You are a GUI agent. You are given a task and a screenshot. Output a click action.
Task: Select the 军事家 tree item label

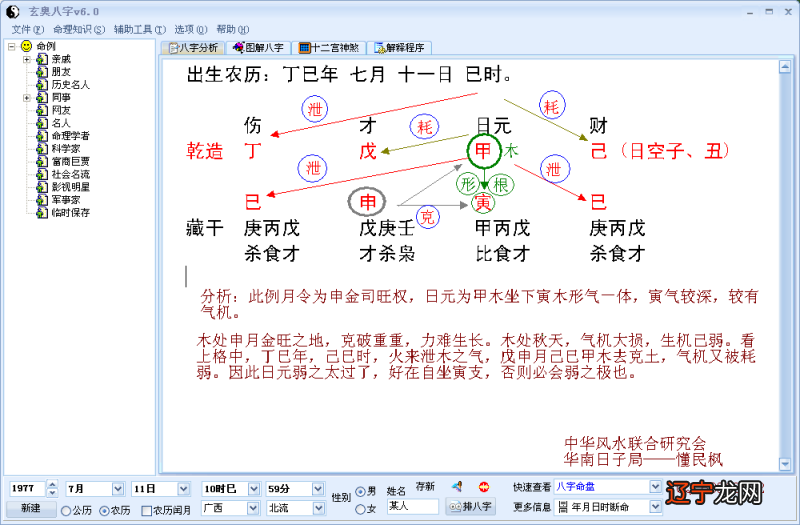[x=66, y=199]
